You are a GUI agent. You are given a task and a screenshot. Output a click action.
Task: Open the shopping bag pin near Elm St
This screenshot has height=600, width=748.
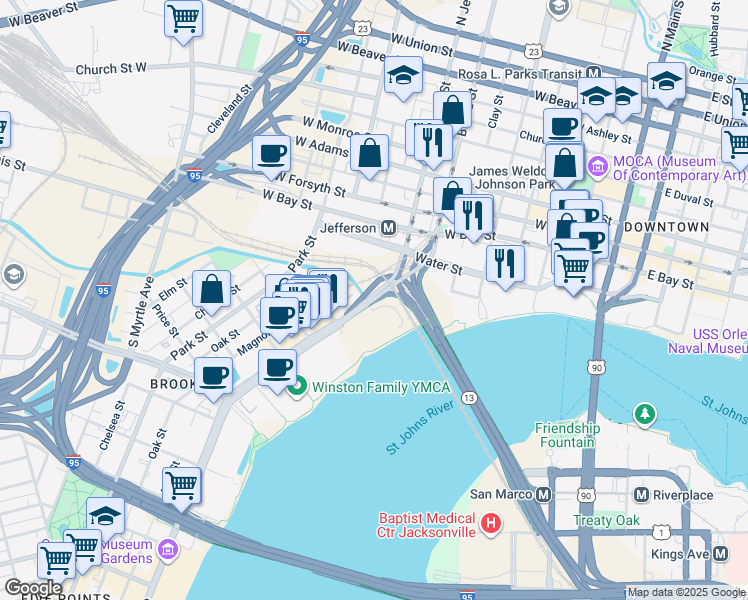pyautogui.click(x=212, y=290)
